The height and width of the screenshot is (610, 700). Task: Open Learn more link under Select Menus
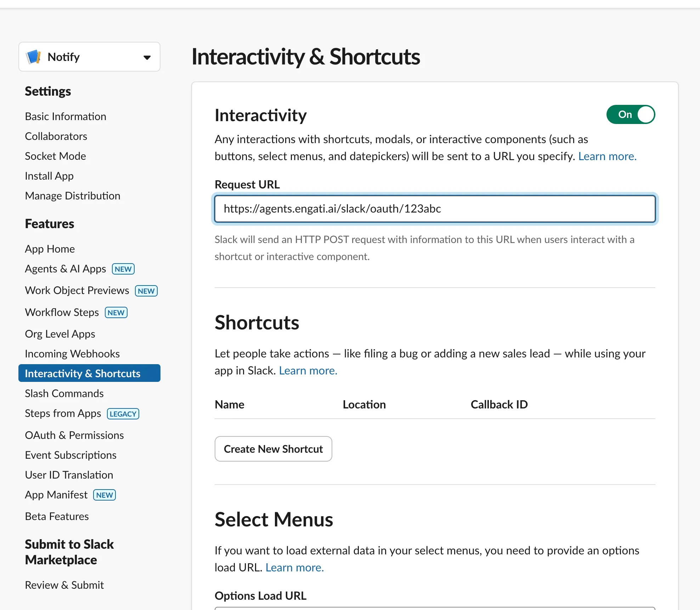294,567
